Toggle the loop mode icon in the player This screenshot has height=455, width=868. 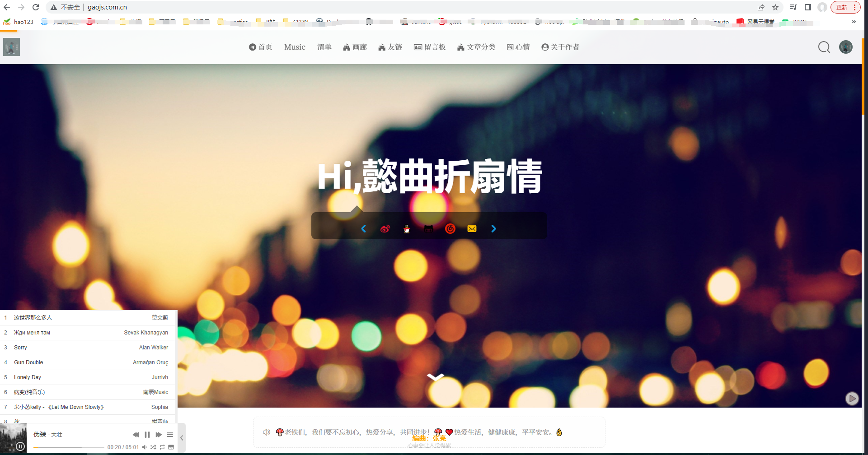tap(162, 447)
